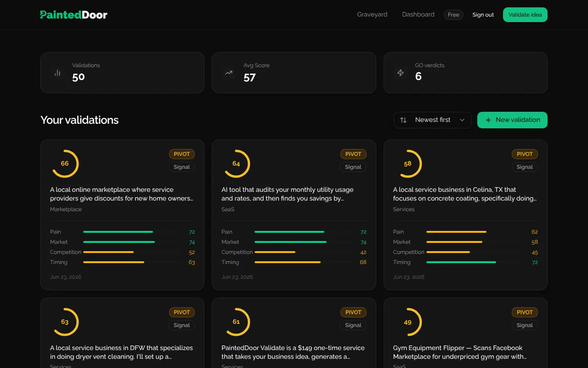The image size is (588, 368).
Task: Click the GO verdicts lightning bolt icon
Action: (x=401, y=73)
